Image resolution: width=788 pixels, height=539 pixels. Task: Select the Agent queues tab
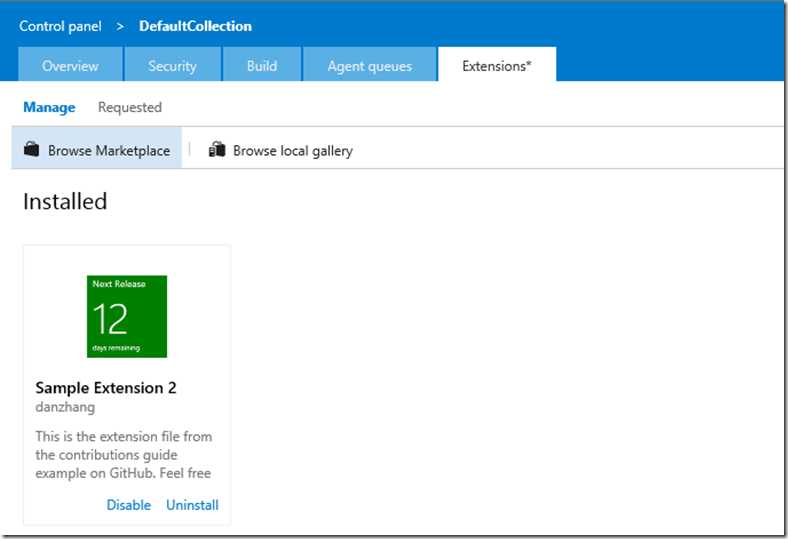pos(370,64)
